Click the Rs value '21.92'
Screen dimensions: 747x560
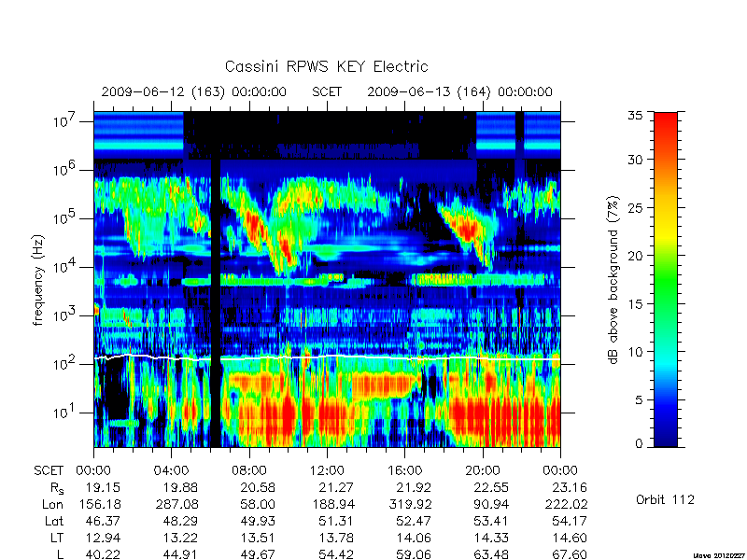pyautogui.click(x=414, y=487)
